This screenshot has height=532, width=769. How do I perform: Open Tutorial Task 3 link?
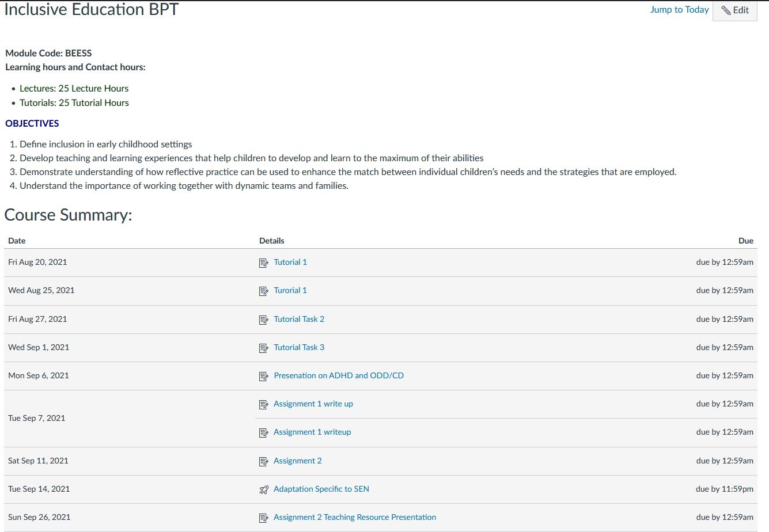point(299,347)
